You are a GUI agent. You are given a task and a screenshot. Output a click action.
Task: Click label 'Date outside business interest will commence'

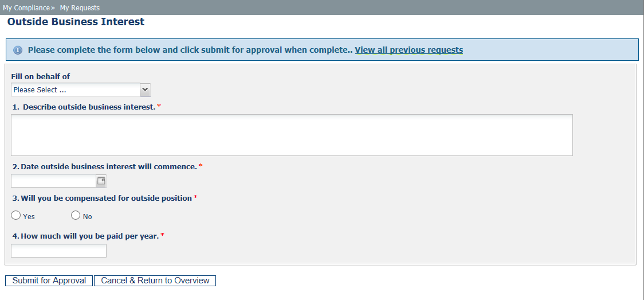pyautogui.click(x=109, y=167)
